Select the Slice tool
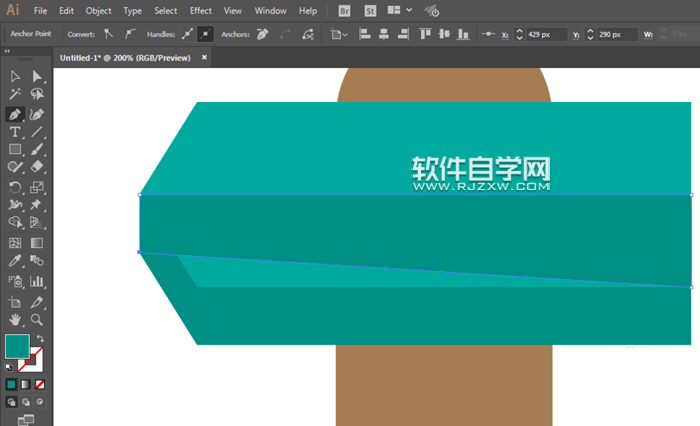 point(37,302)
